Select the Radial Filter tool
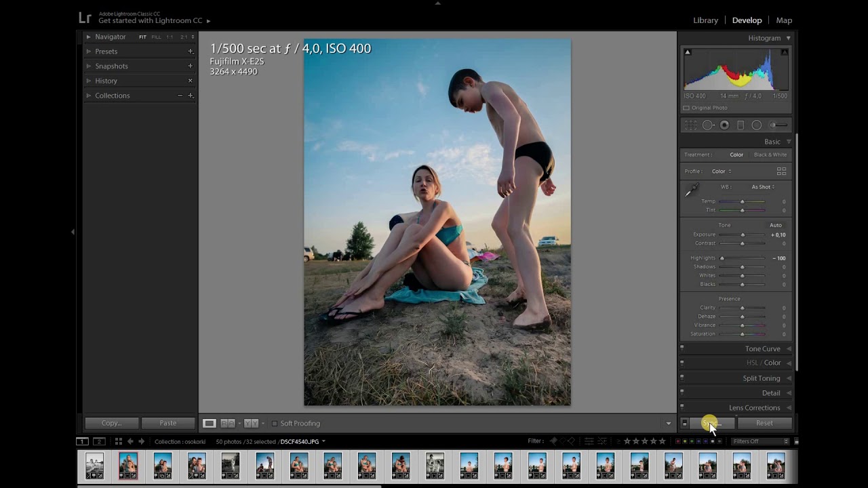The image size is (868, 488). pyautogui.click(x=757, y=125)
